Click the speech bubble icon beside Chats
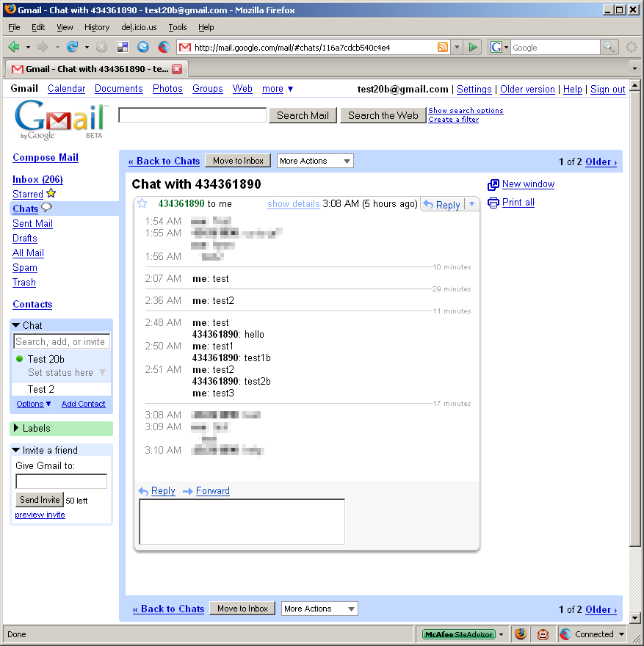Image resolution: width=644 pixels, height=646 pixels. click(x=46, y=207)
